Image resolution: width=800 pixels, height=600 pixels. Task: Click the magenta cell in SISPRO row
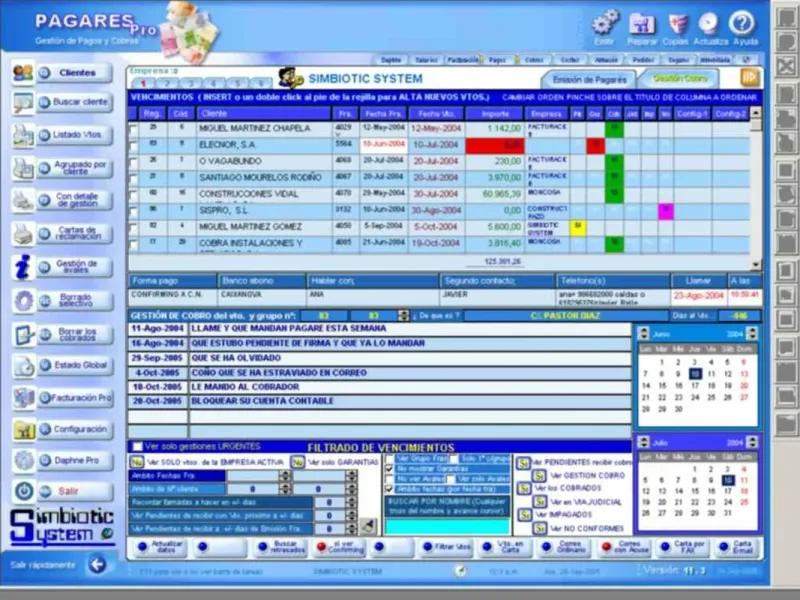665,211
